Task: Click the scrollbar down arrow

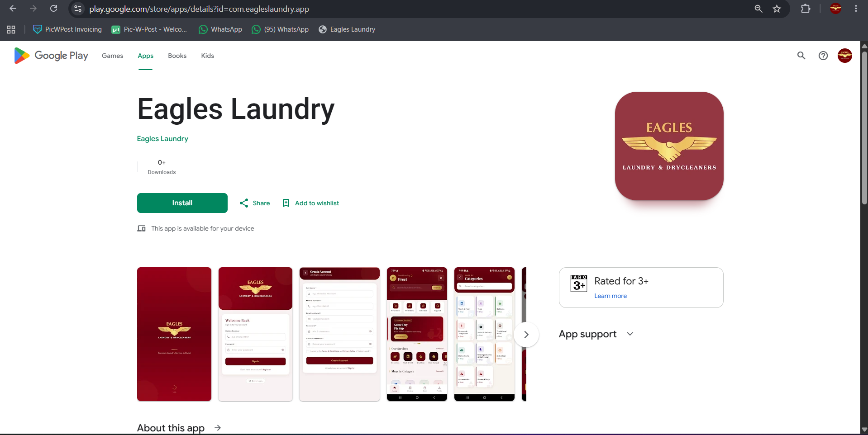Action: [864, 430]
